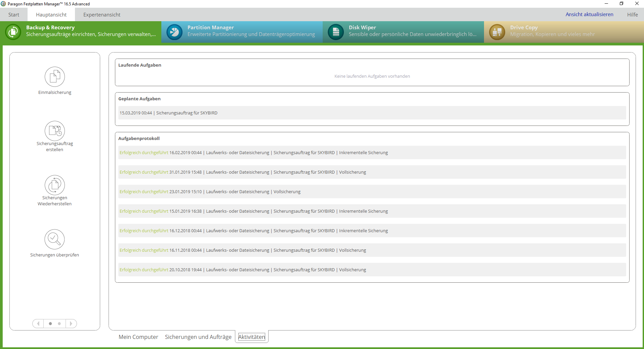Screen dimensions: 644x349
Task: Select the second sidebar page dot
Action: [59, 324]
